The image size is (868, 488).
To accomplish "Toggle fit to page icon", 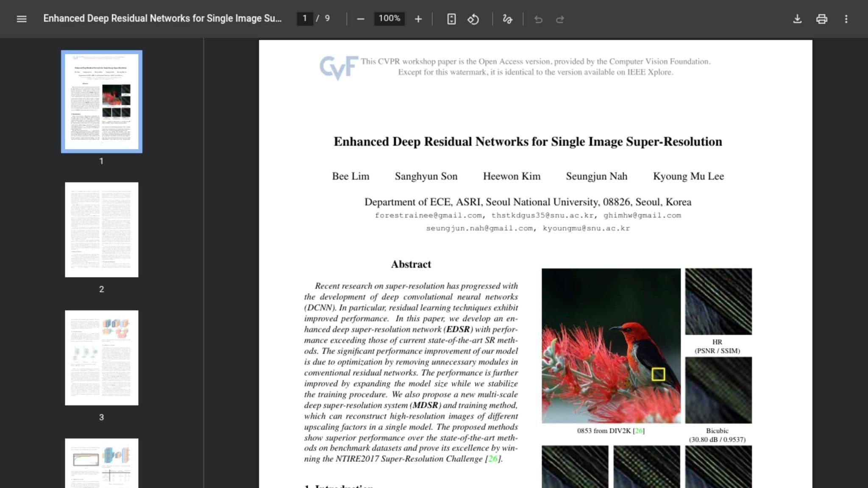I will point(451,19).
